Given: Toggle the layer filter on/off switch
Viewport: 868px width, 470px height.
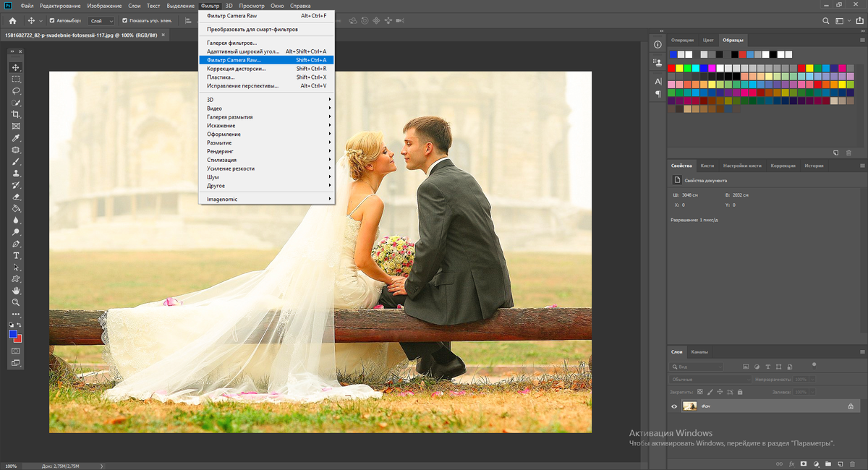Looking at the screenshot, I should pyautogui.click(x=814, y=365).
